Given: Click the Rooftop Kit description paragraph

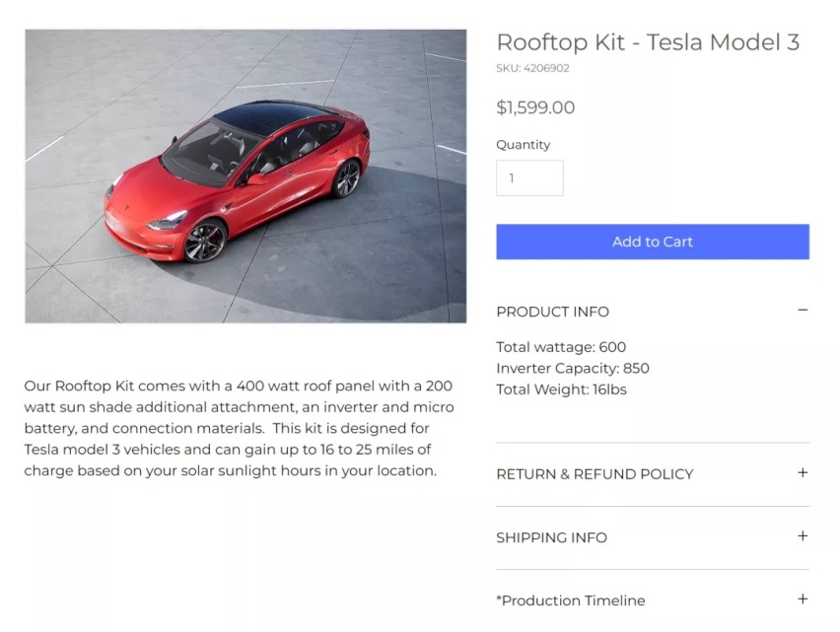Looking at the screenshot, I should (239, 428).
